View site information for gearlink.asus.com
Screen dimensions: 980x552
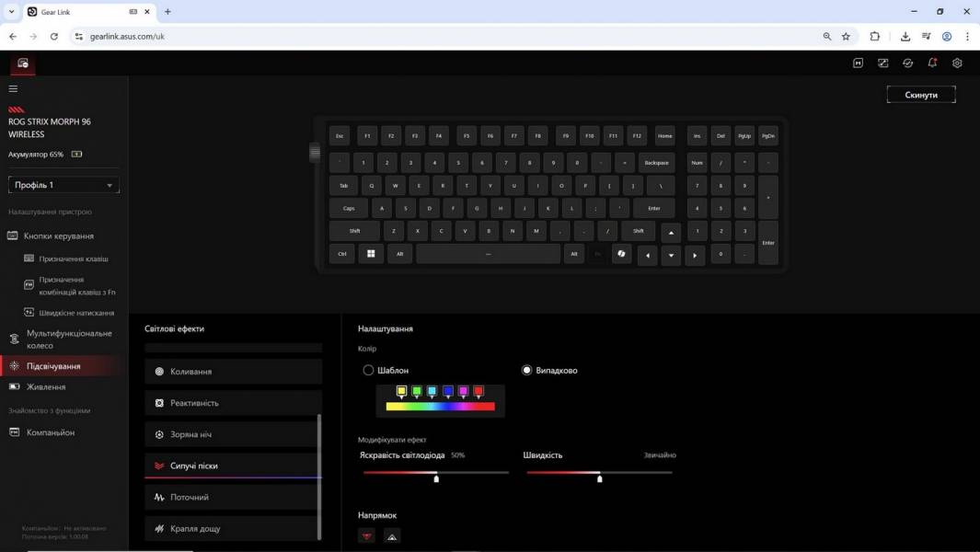tap(79, 36)
